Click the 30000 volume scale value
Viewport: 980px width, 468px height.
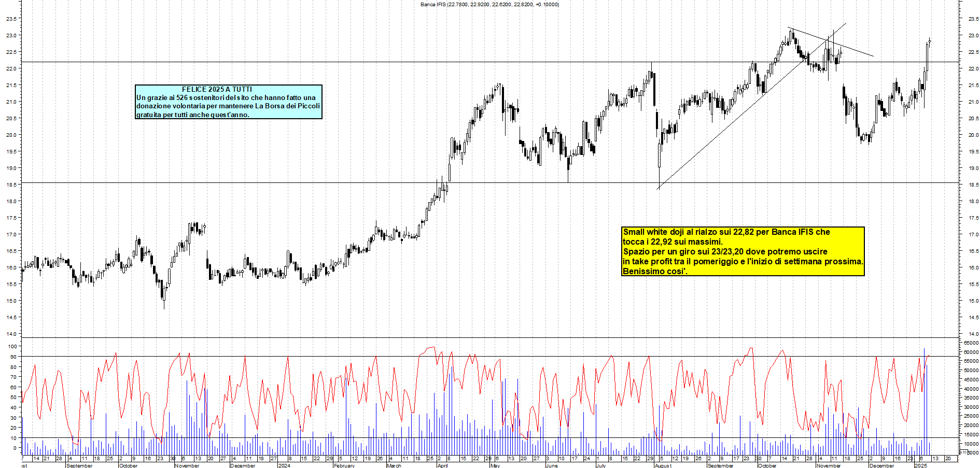[971, 407]
